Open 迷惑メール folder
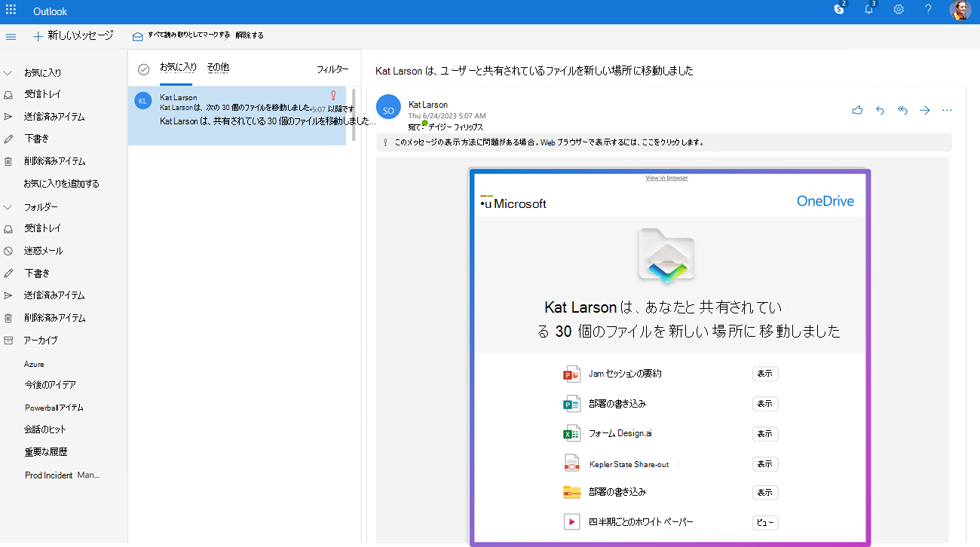Viewport: 980px width, 547px height. (43, 251)
